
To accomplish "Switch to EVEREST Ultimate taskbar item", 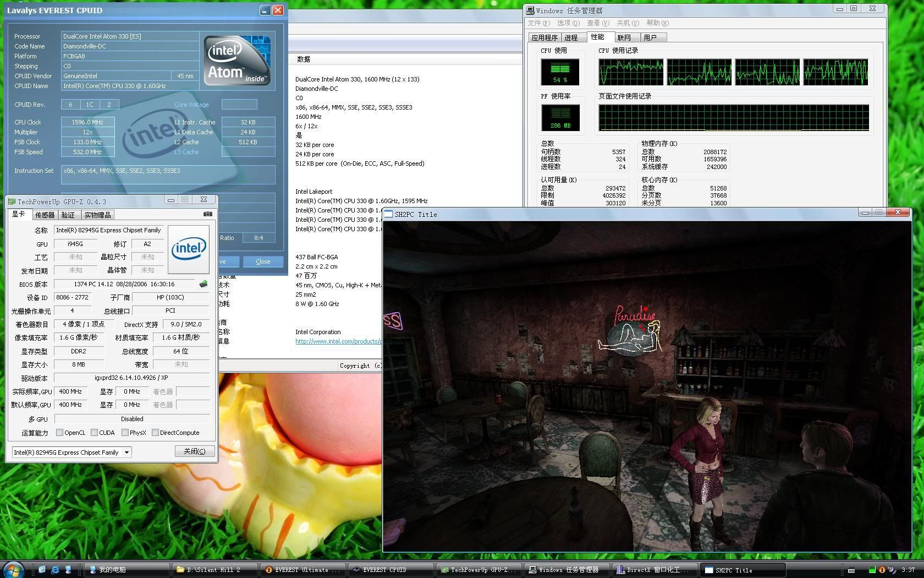I will pyautogui.click(x=303, y=570).
